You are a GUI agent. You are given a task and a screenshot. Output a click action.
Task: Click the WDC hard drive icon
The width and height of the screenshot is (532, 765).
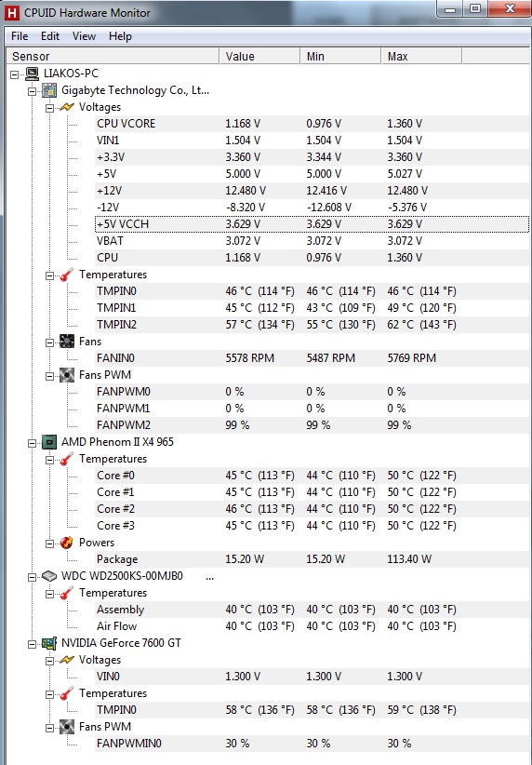click(49, 576)
